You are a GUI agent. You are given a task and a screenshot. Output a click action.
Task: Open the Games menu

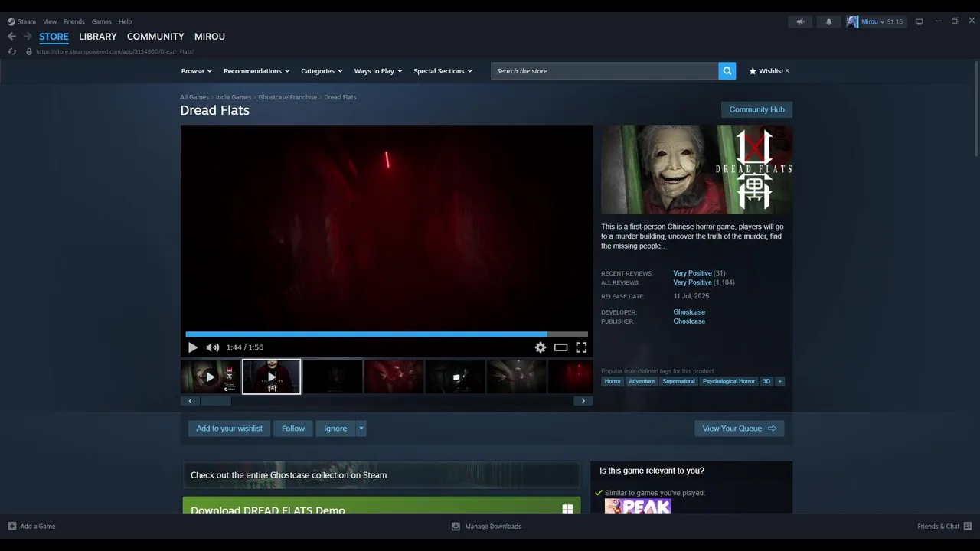(101, 21)
